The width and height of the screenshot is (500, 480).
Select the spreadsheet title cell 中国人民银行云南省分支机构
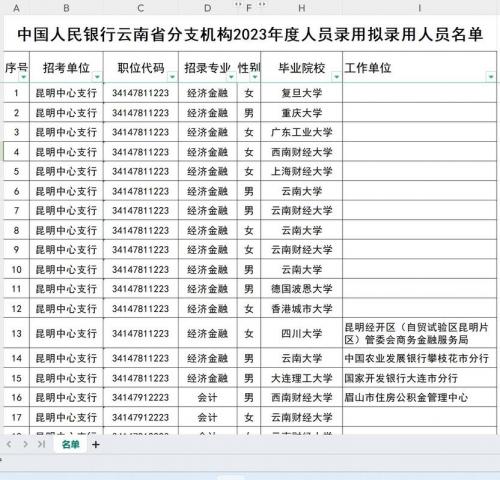click(250, 34)
